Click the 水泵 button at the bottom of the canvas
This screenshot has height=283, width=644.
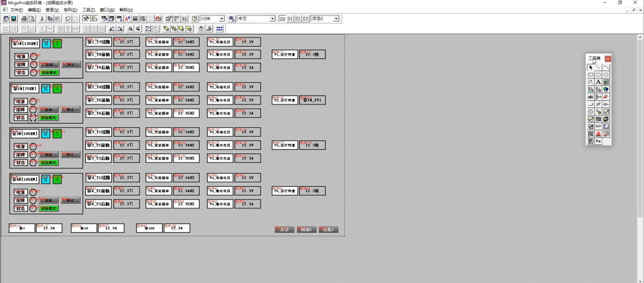[284, 229]
